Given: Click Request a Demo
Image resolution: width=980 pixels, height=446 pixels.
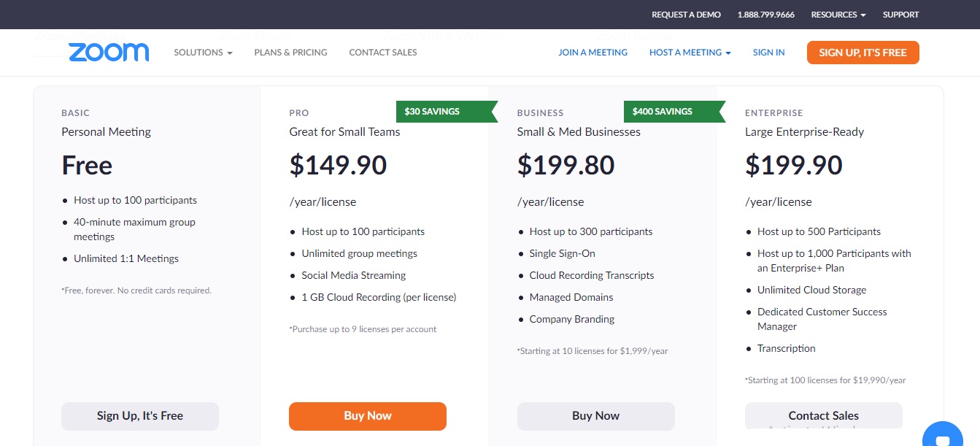Looking at the screenshot, I should click(x=686, y=15).
